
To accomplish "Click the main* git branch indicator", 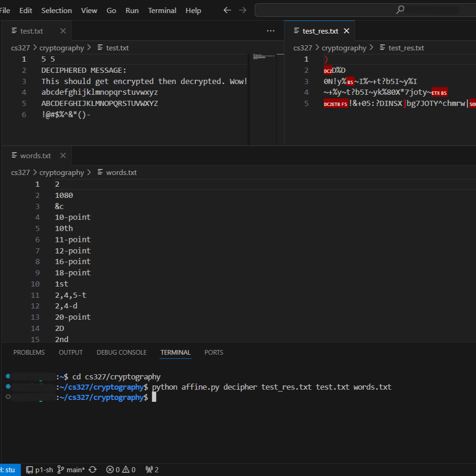I will (x=71, y=469).
